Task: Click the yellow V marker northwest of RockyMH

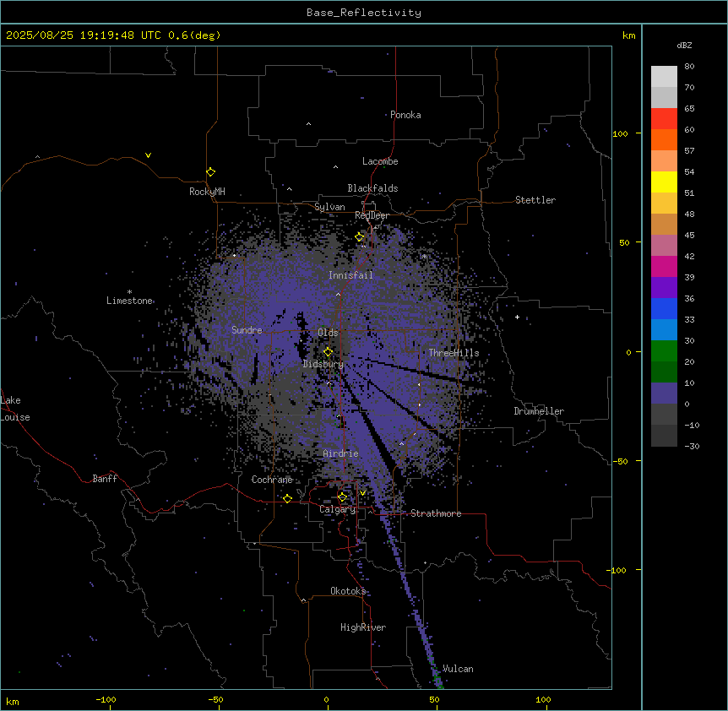Action: point(148,155)
